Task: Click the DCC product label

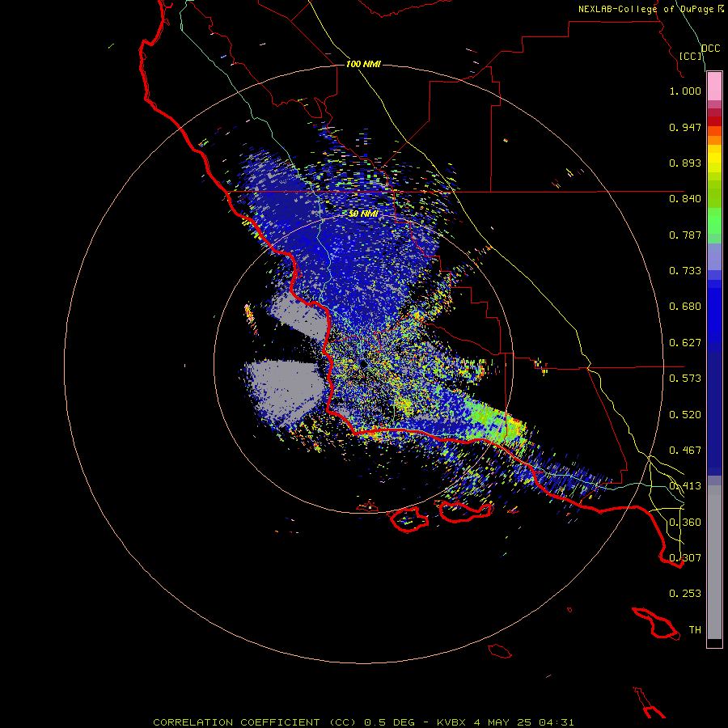Action: 710,49
